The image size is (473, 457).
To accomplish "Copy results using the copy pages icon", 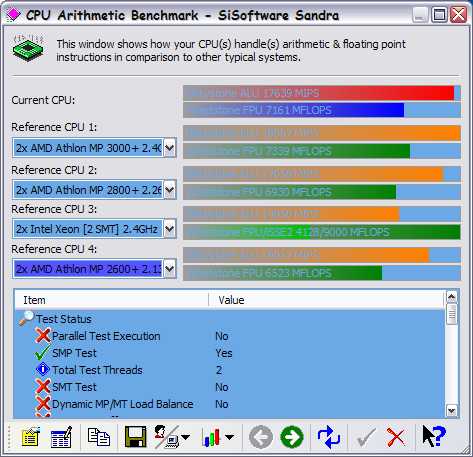I will [x=99, y=437].
